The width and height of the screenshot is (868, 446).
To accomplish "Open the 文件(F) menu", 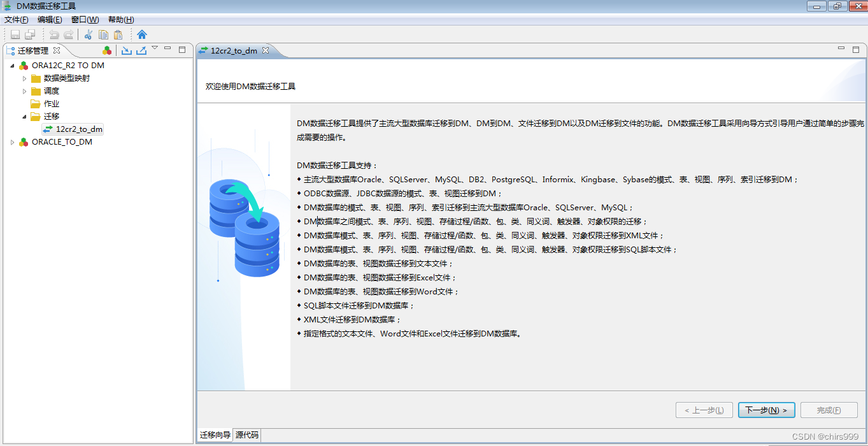I will tap(16, 19).
